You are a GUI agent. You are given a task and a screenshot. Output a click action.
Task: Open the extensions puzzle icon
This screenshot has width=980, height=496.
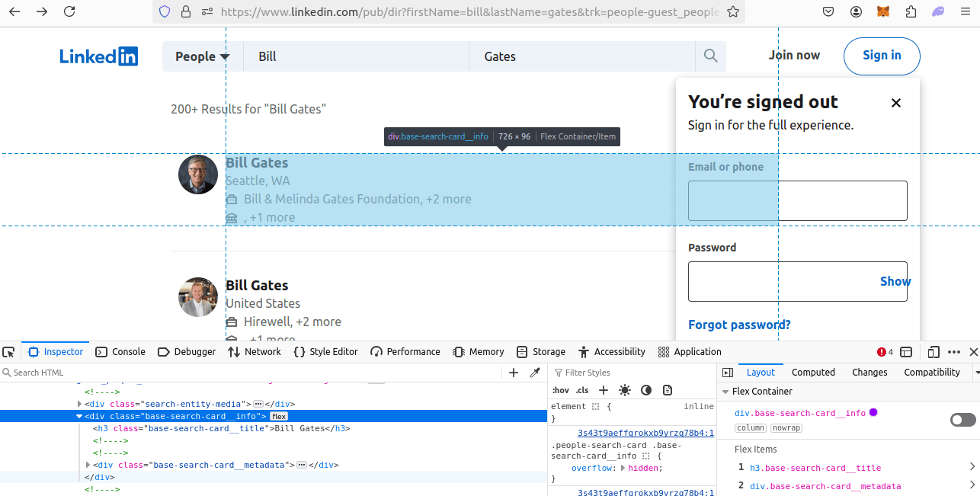tap(911, 11)
